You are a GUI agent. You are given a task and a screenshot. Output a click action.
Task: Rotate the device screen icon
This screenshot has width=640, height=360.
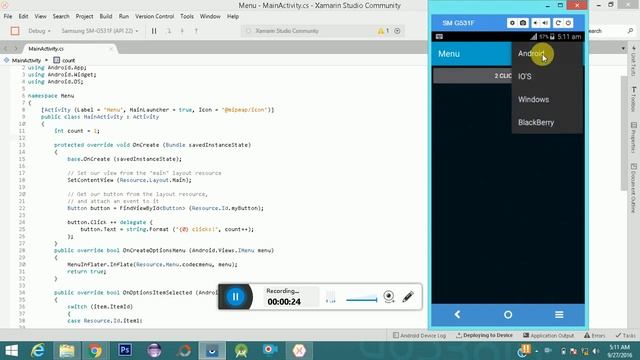tap(558, 23)
